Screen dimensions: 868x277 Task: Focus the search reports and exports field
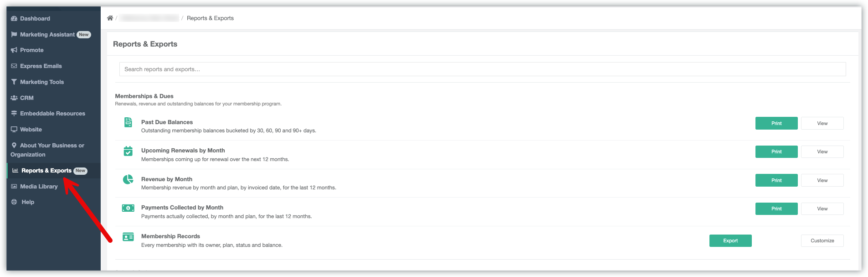click(483, 69)
